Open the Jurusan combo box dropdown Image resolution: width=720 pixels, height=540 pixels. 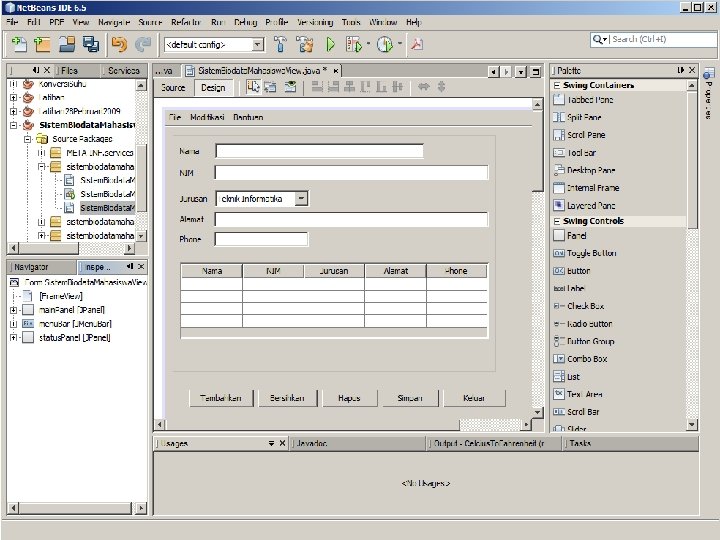click(x=302, y=199)
